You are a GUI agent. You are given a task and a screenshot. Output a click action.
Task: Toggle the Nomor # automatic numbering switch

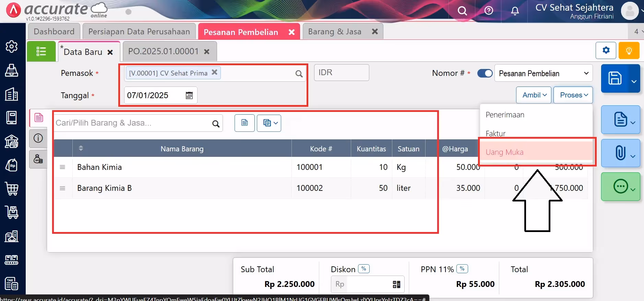pyautogui.click(x=485, y=73)
